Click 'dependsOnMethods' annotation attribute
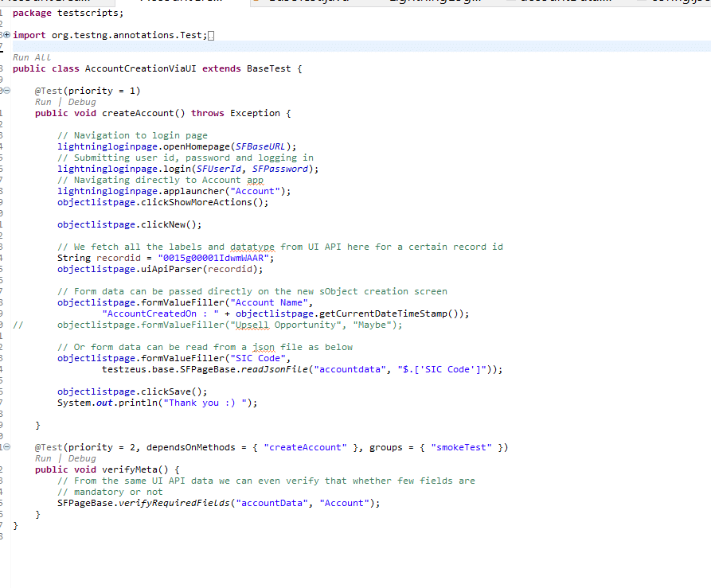Image resolution: width=711 pixels, height=588 pixels. click(191, 448)
